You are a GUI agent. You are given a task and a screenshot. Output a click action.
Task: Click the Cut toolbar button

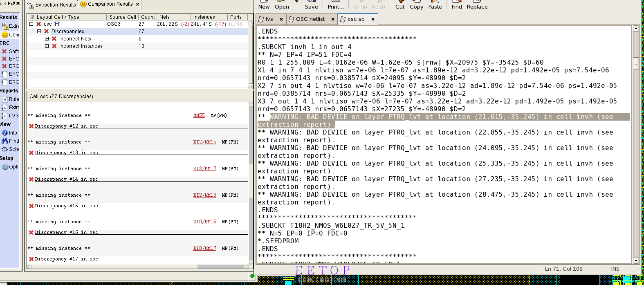(x=400, y=5)
